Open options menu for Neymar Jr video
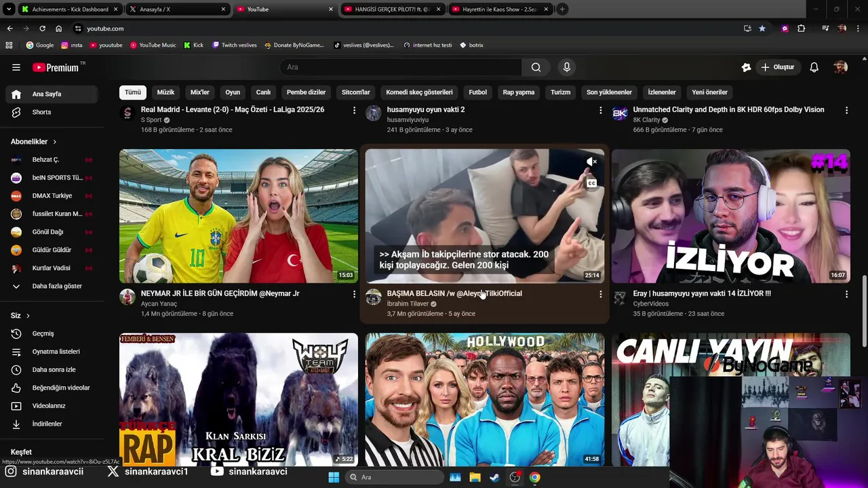 pyautogui.click(x=354, y=294)
